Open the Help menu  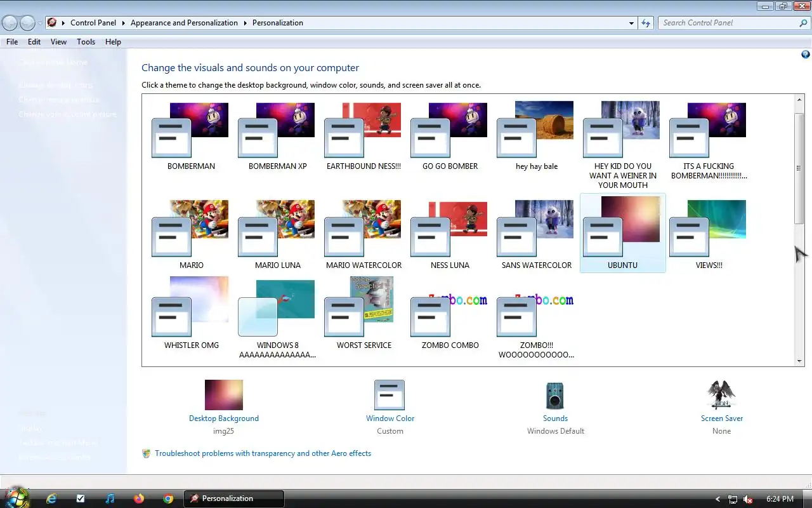tap(113, 42)
